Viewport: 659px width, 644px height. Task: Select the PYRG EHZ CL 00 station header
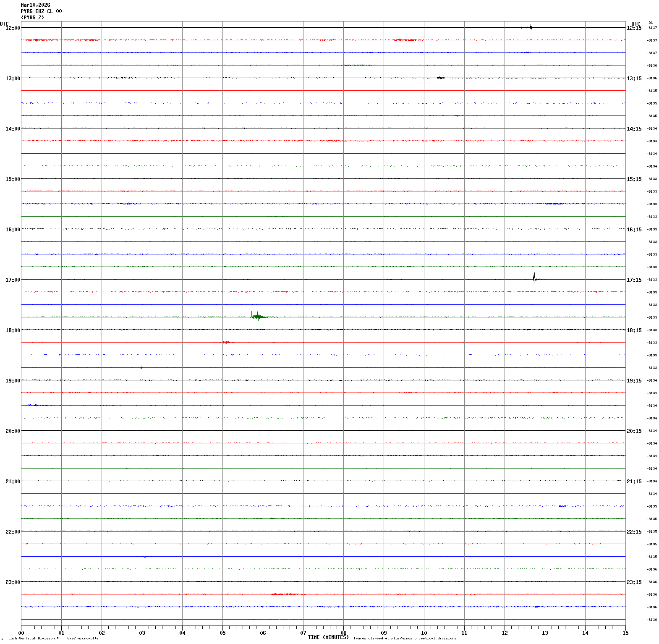(41, 11)
